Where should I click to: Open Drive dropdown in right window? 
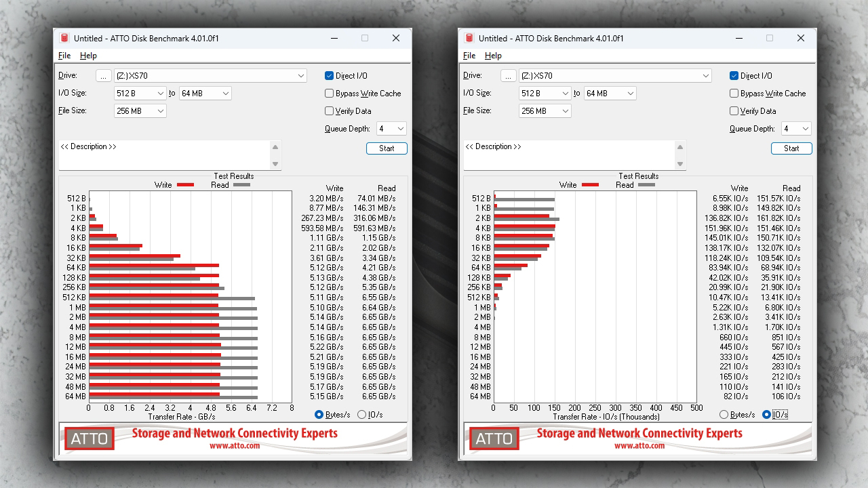(x=615, y=76)
